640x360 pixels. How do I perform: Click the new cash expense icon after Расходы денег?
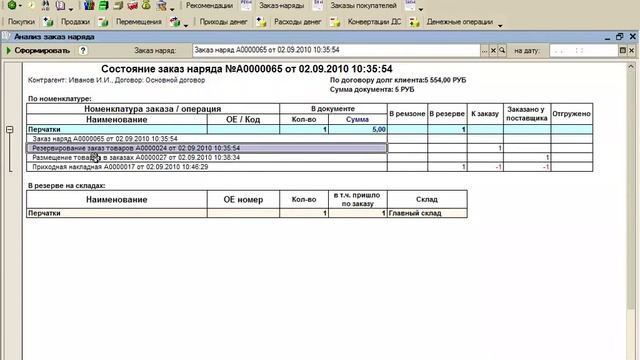335,22
